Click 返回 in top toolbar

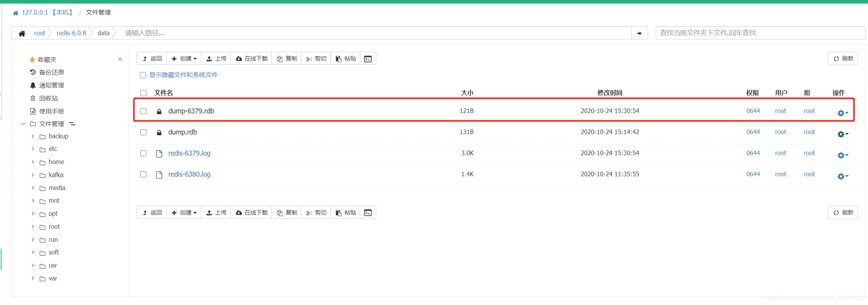pyautogui.click(x=151, y=59)
